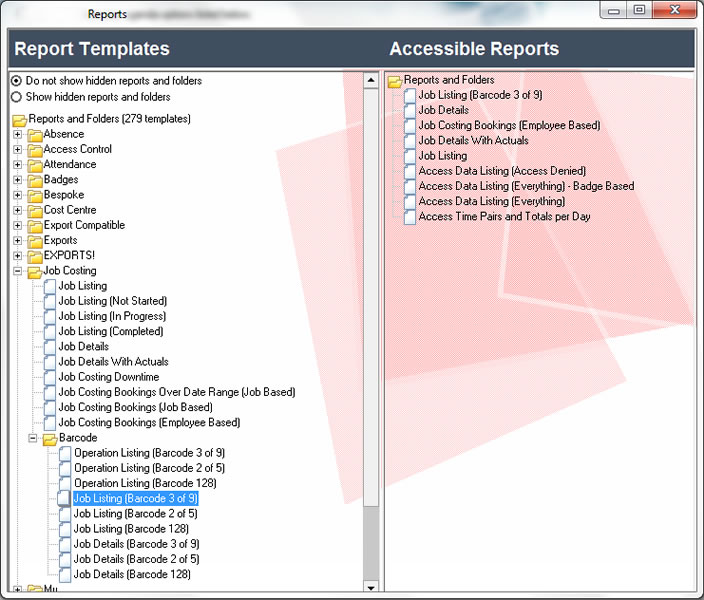Expand the Access Control folder node
704x600 pixels.
(x=17, y=149)
